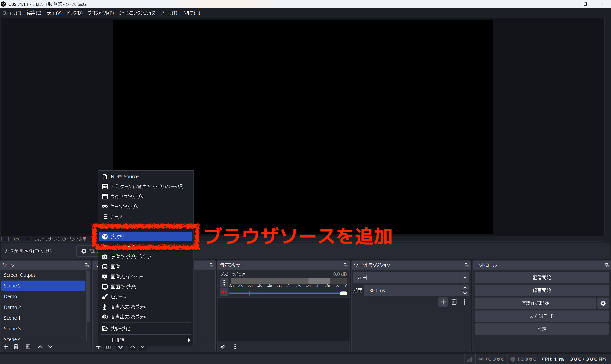Pop out the Controls dock
Screen dimensions: 611x364
pos(607,265)
